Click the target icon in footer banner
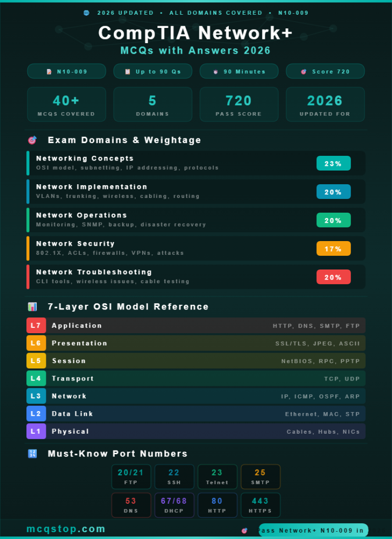 coord(244,531)
